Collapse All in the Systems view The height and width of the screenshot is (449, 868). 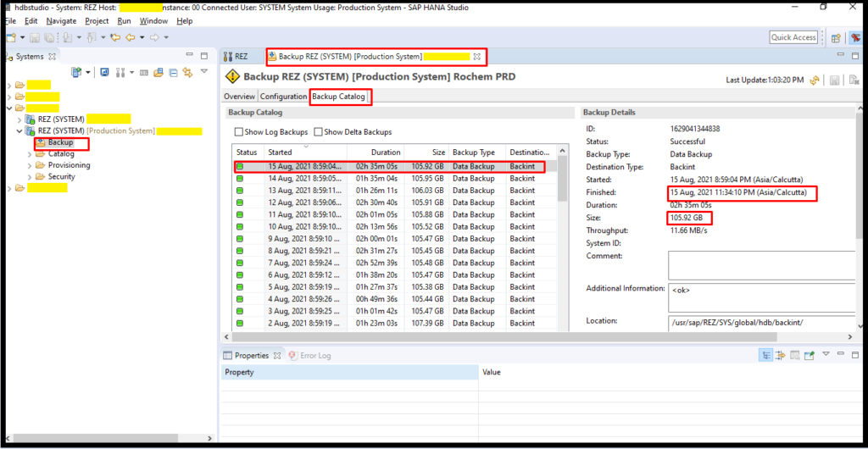pyautogui.click(x=173, y=73)
